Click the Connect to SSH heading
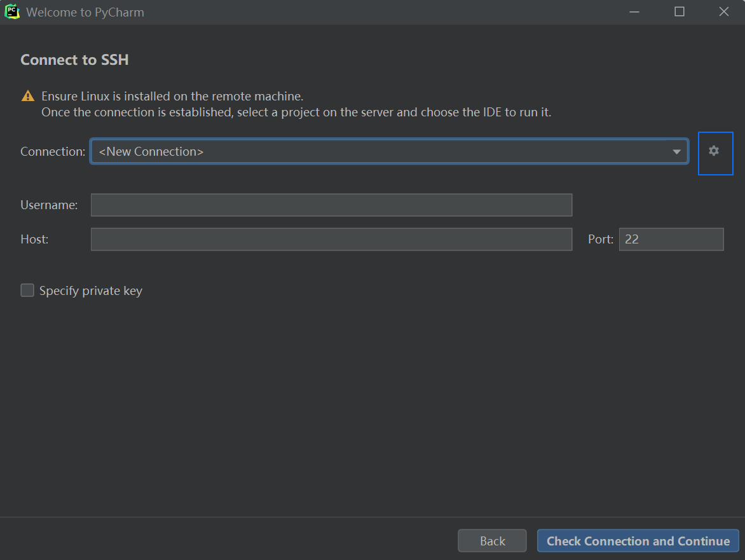 74,60
